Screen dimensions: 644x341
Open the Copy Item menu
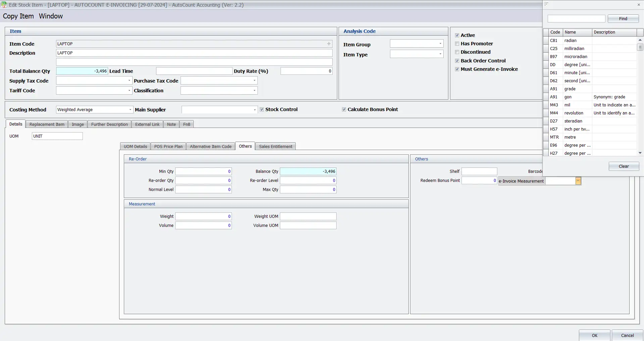pos(18,16)
